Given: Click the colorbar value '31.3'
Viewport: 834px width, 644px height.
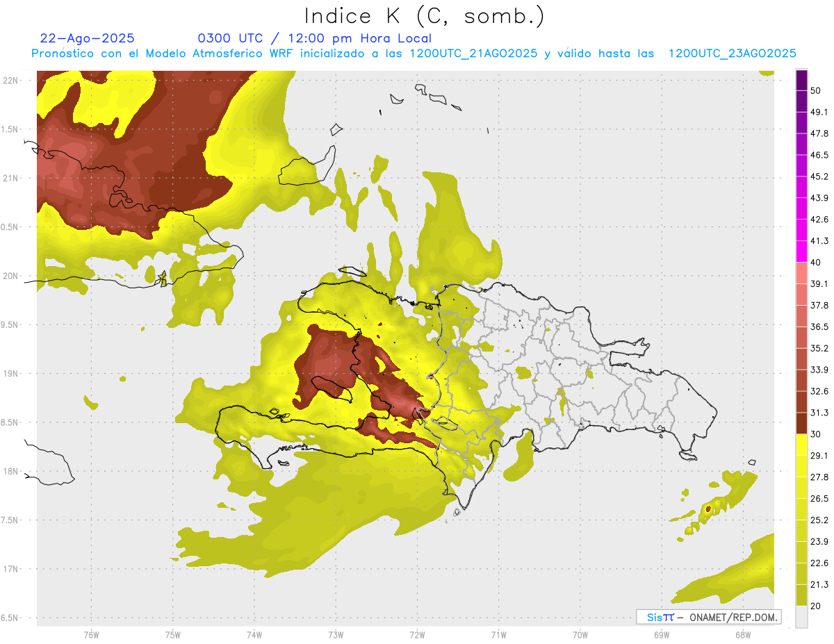Looking at the screenshot, I should (x=820, y=413).
